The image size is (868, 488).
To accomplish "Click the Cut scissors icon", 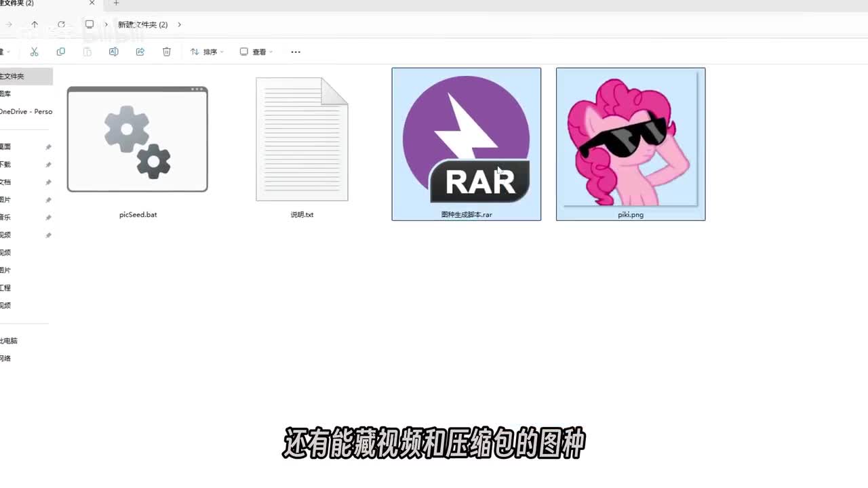I will [34, 52].
